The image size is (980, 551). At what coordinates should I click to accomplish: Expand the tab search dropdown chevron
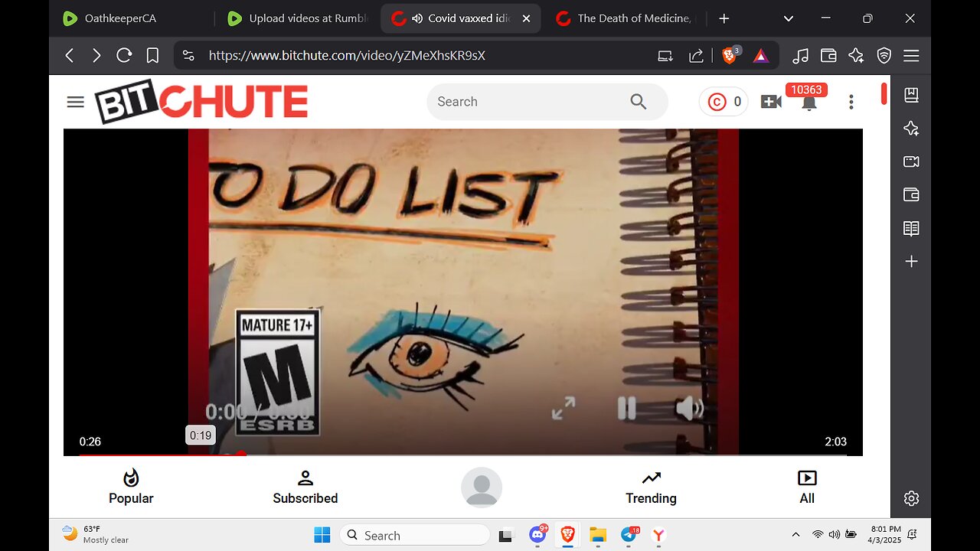[789, 18]
